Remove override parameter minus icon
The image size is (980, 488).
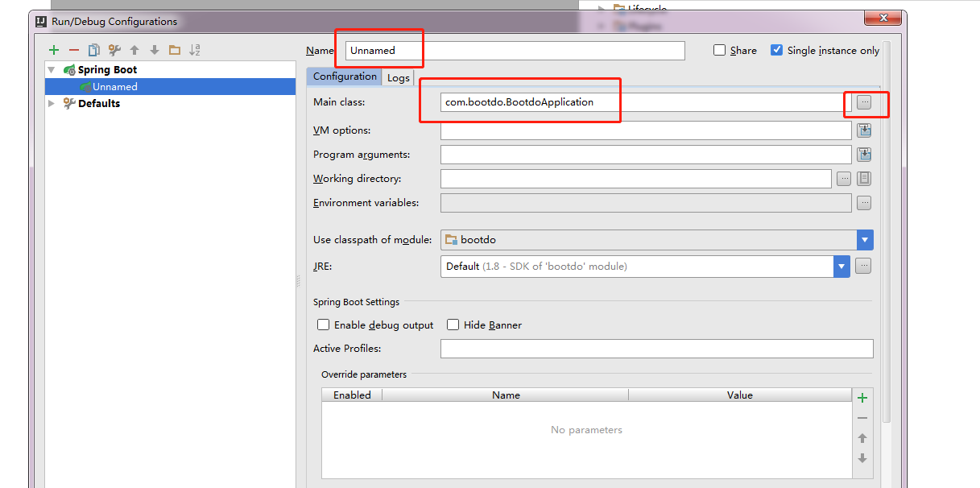(x=862, y=418)
